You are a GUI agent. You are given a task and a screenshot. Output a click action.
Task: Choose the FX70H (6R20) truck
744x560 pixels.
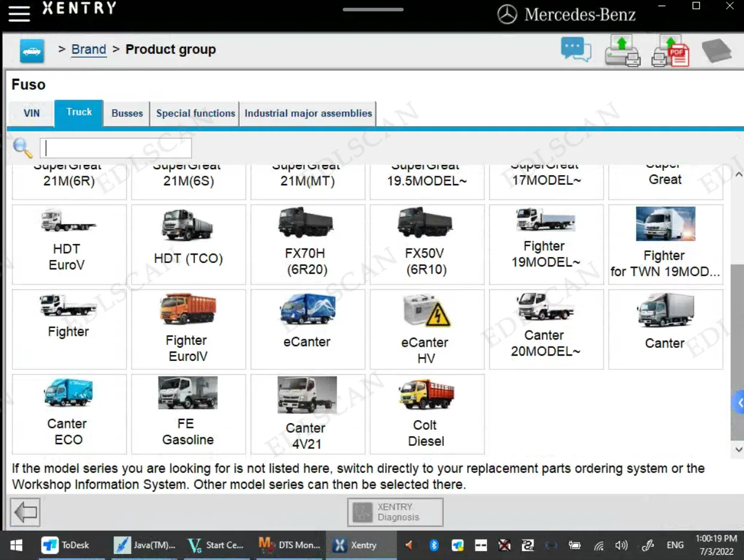pos(307,245)
